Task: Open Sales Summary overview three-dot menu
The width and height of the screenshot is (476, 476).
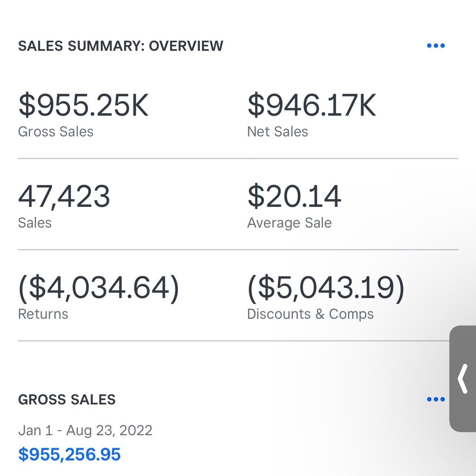Action: [436, 46]
